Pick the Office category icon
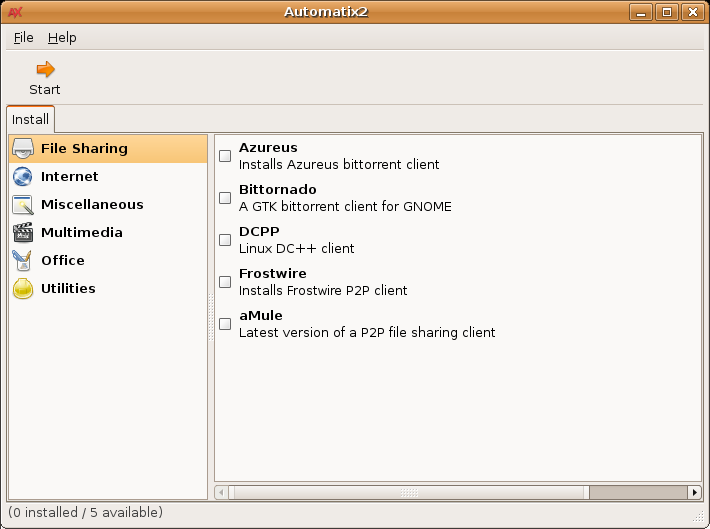 [x=23, y=261]
